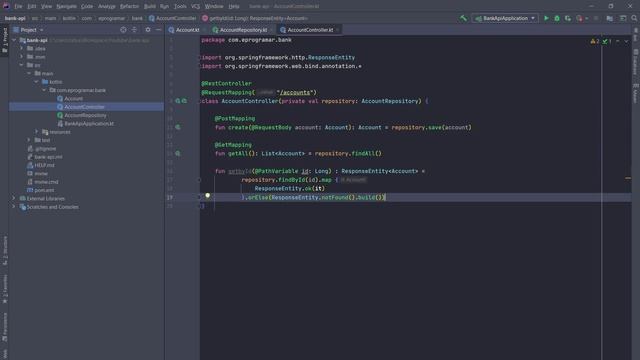Open the Edit menu

[32, 7]
